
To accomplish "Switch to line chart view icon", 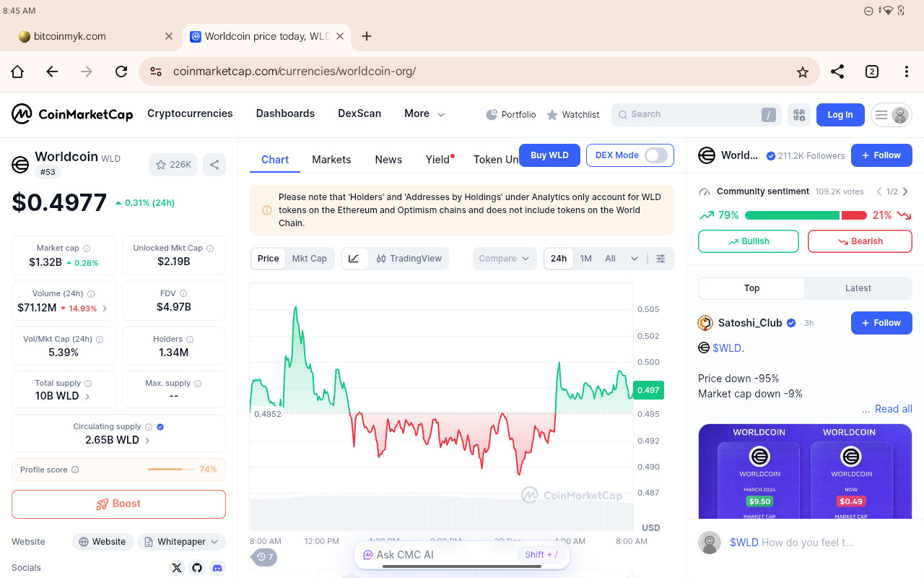I will (354, 259).
